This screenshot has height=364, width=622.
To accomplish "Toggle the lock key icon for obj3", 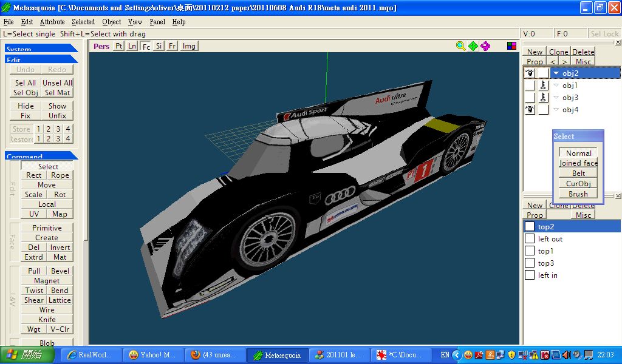I will 544,98.
